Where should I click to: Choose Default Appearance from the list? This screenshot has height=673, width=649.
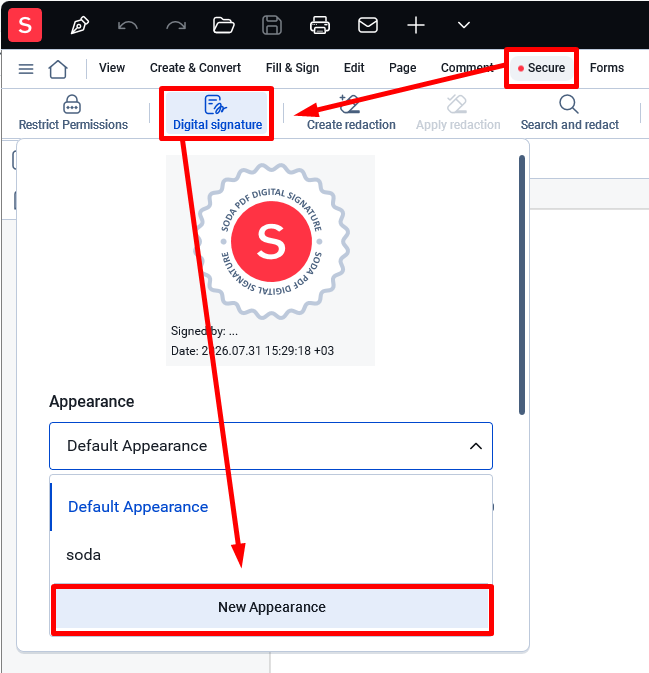[x=271, y=507]
